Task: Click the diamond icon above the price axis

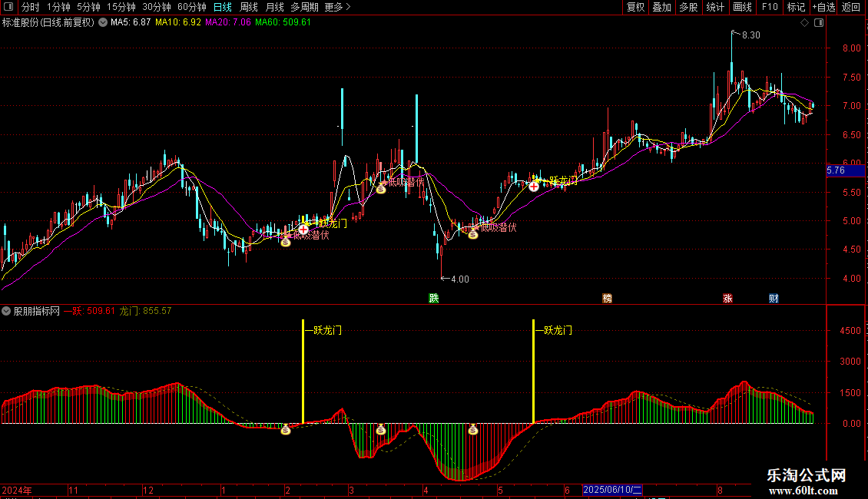Action: pyautogui.click(x=804, y=23)
